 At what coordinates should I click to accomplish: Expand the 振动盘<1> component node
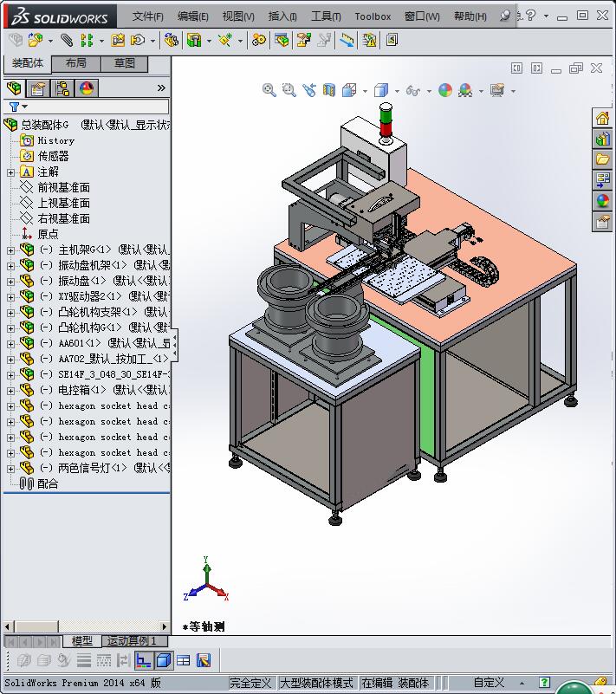pos(10,282)
